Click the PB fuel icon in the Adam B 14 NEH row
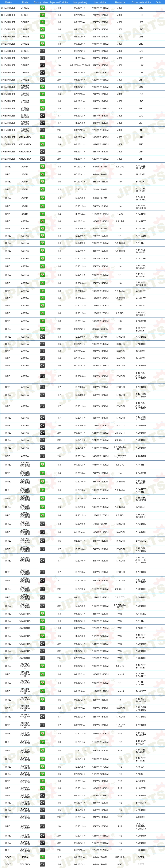The image size is (165, 868). pos(42,214)
